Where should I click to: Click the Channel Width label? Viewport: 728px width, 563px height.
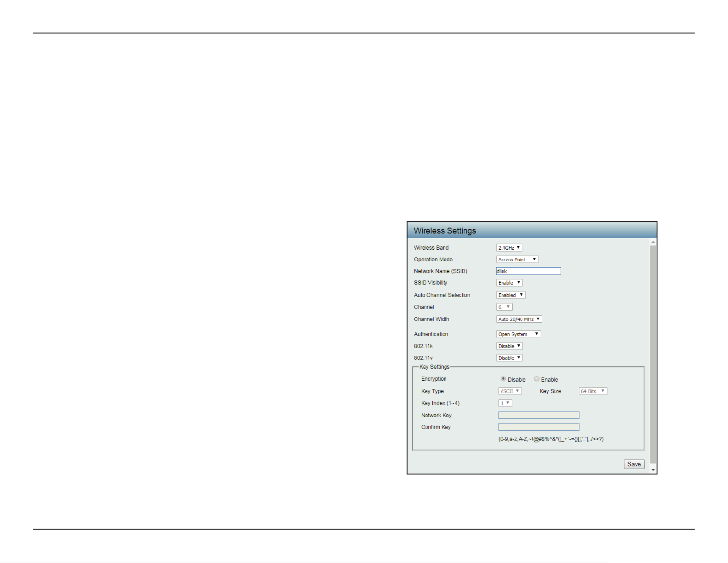click(431, 319)
